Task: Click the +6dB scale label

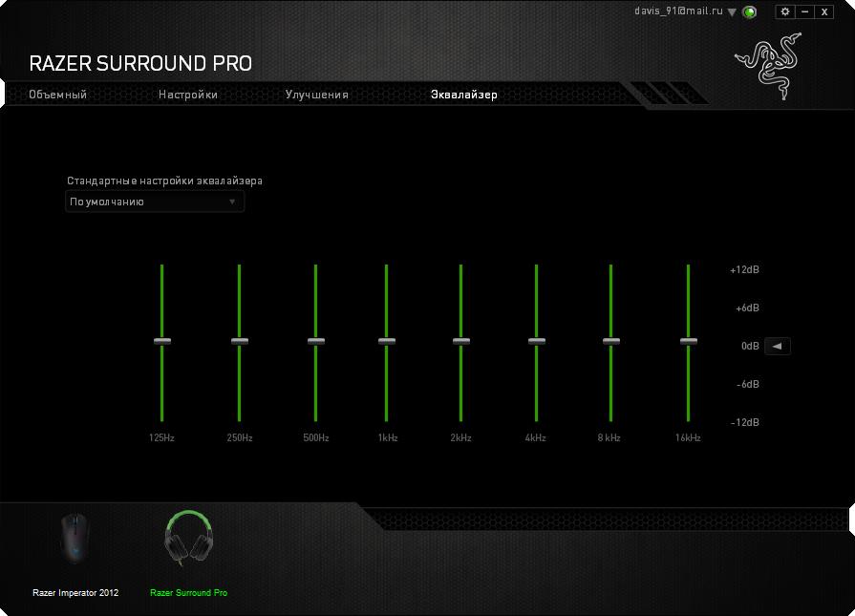Action: 747,308
